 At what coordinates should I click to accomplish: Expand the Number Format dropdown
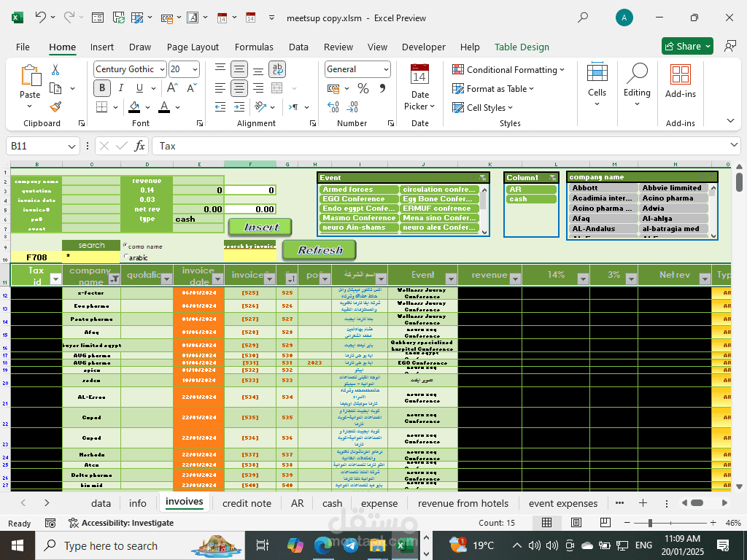pos(384,69)
